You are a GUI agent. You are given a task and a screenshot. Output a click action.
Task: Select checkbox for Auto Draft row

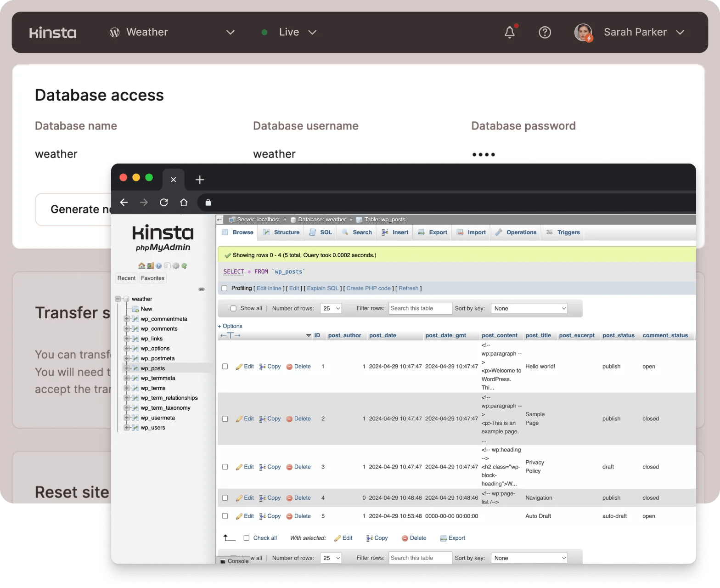pos(225,516)
